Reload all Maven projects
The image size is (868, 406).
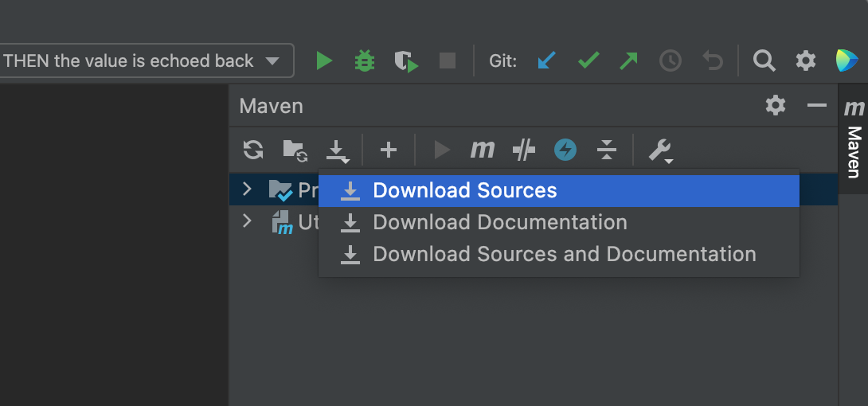pos(253,150)
